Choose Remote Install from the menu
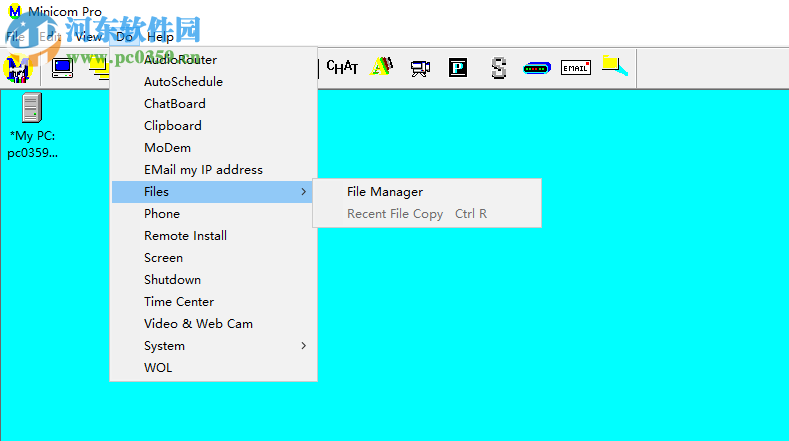This screenshot has width=789, height=441. [x=185, y=235]
